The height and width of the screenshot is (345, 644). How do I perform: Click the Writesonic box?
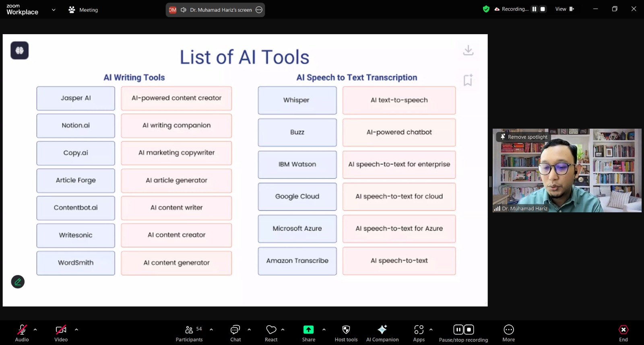pos(76,235)
